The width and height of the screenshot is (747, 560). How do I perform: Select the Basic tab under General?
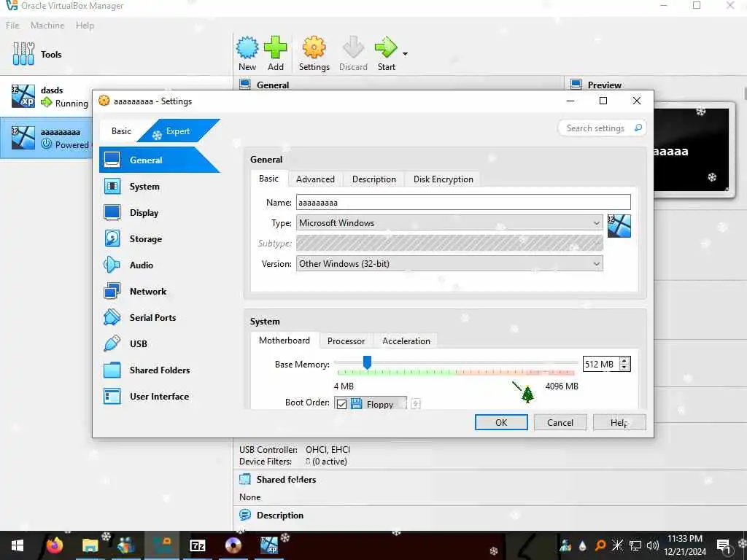pyautogui.click(x=268, y=179)
